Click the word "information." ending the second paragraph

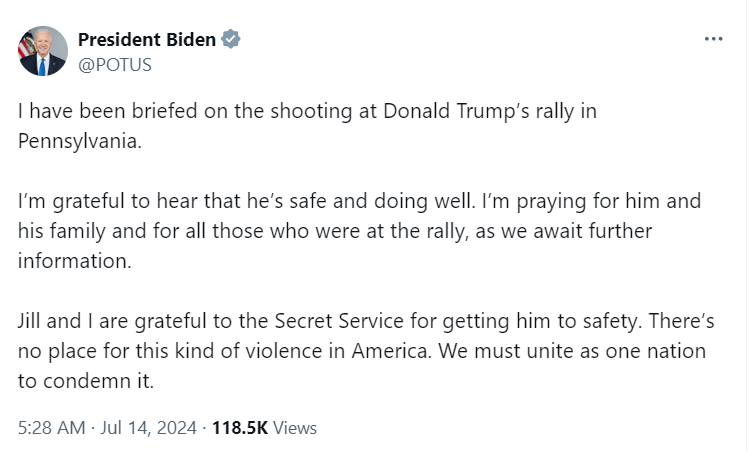tap(74, 261)
